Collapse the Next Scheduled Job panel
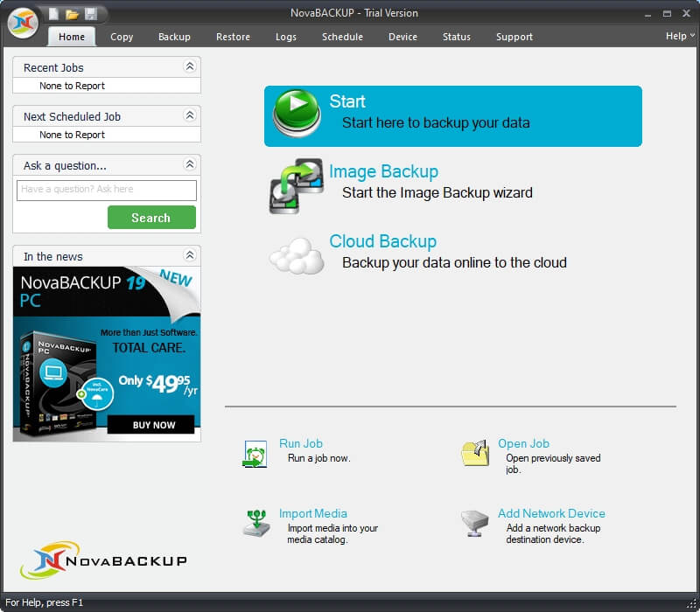The width and height of the screenshot is (700, 612). pos(190,115)
